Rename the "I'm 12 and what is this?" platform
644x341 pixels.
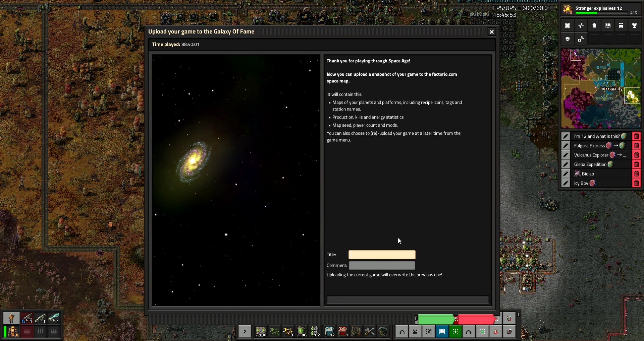click(566, 136)
